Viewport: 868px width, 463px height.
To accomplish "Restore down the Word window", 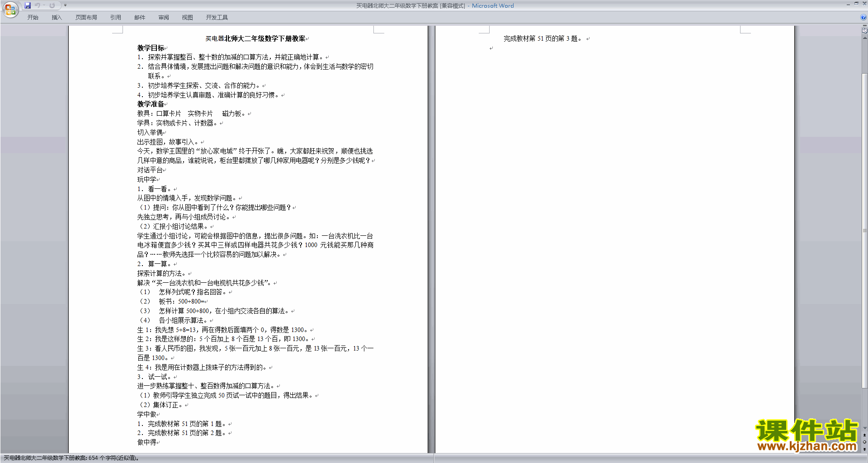I will pyautogui.click(x=856, y=4).
